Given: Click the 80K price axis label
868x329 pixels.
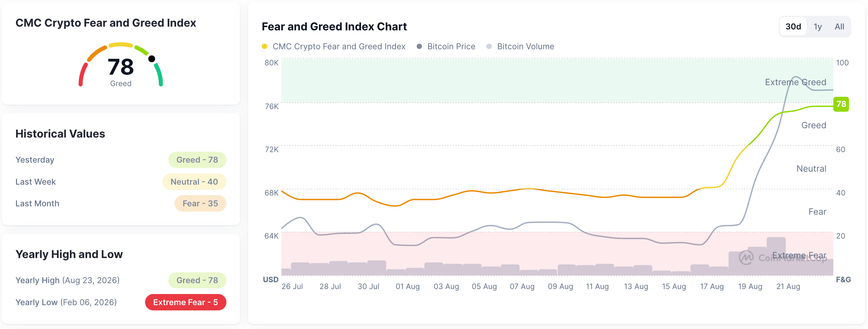Looking at the screenshot, I should pyautogui.click(x=271, y=63).
